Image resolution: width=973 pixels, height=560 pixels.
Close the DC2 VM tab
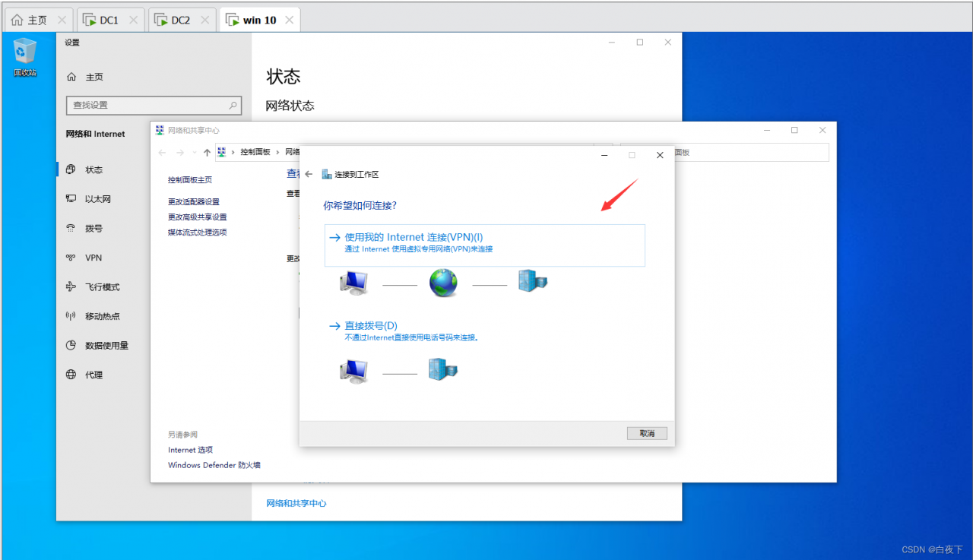tap(204, 20)
